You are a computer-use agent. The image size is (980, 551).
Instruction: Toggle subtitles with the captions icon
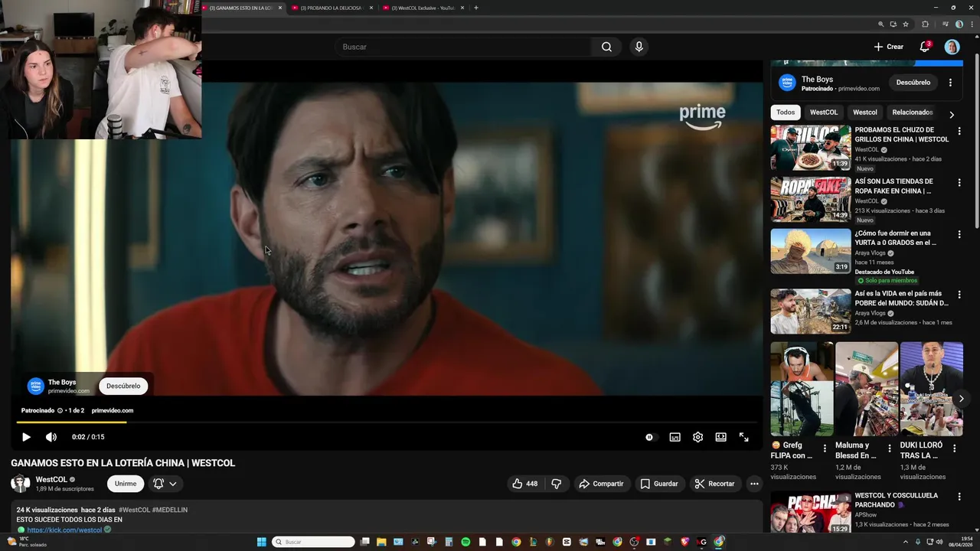[675, 437]
